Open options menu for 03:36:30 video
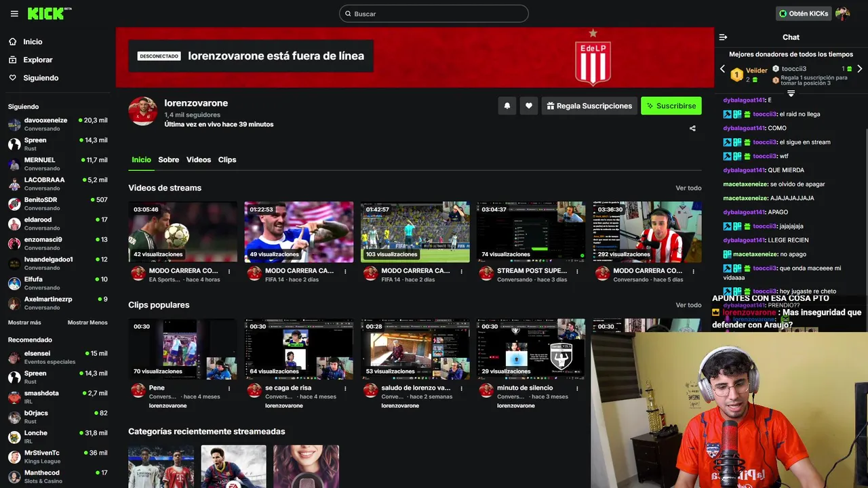This screenshot has width=868, height=488. 693,271
